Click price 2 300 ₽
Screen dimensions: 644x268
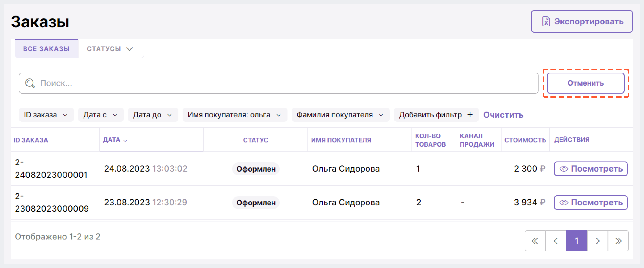[x=530, y=169]
